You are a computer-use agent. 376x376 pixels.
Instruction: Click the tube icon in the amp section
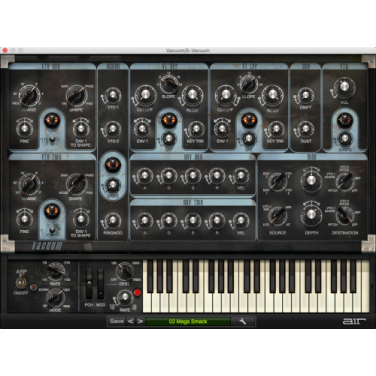coord(345,120)
